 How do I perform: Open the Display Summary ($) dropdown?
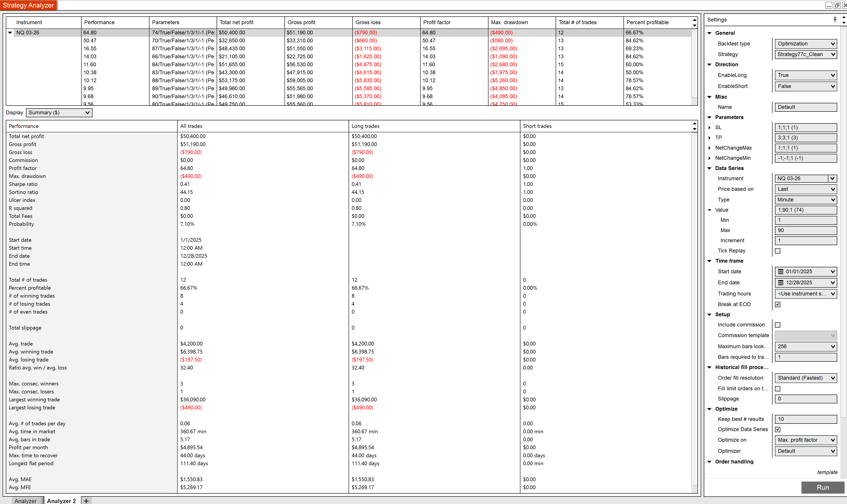[x=59, y=113]
